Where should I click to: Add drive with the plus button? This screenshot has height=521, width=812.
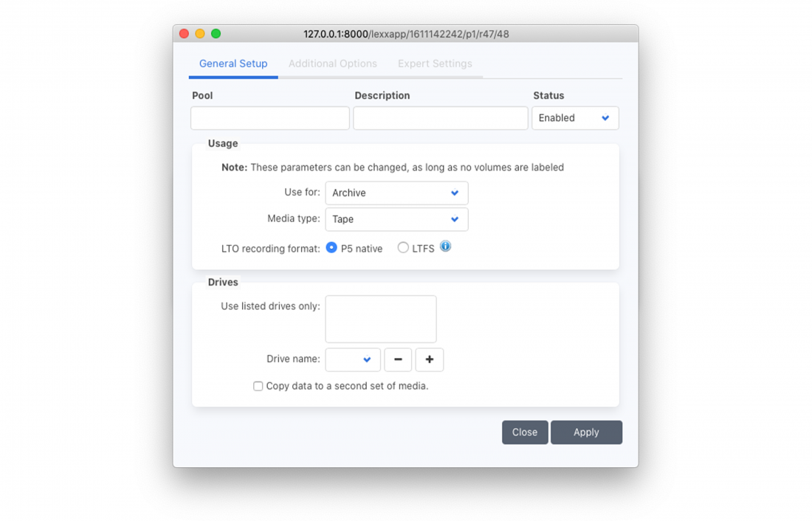point(430,359)
